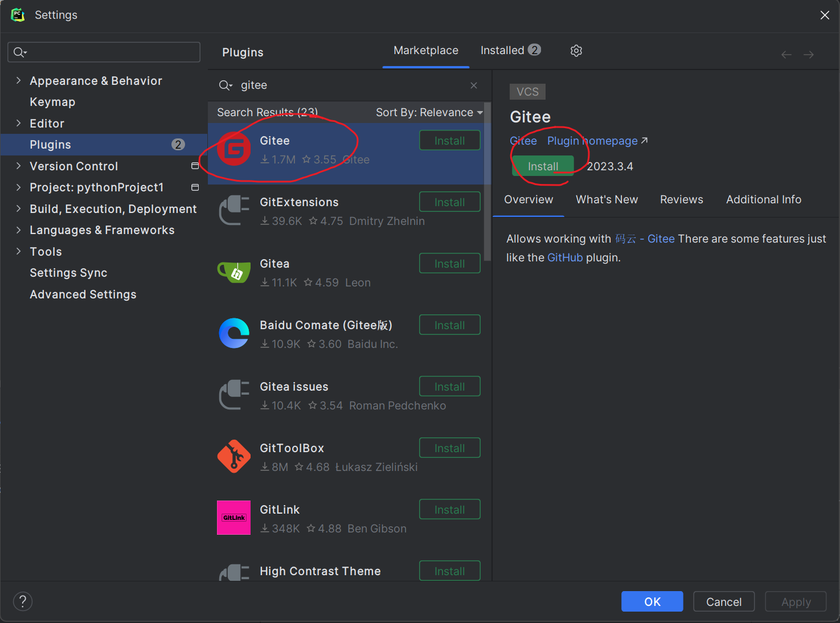Open the Additional Info tab
The height and width of the screenshot is (623, 840).
[x=764, y=200]
